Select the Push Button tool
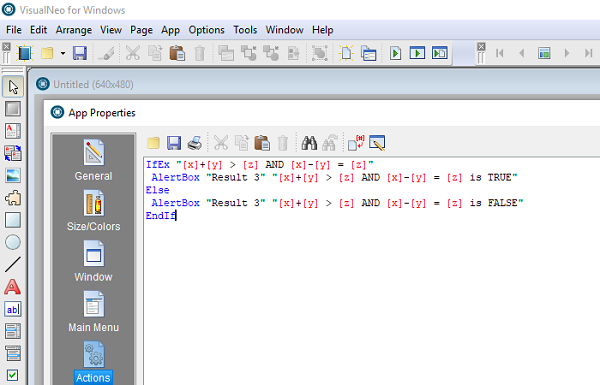 13,109
